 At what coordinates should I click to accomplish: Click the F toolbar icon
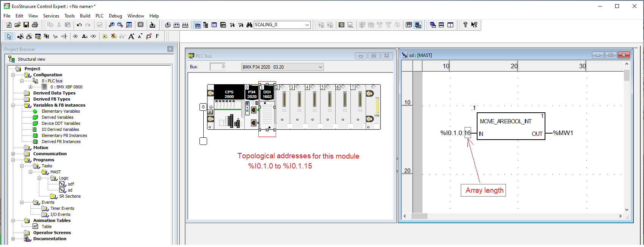pos(157,36)
